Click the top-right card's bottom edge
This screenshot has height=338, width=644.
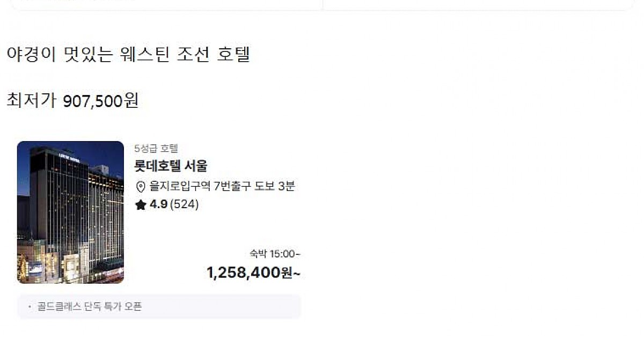pos(478,9)
